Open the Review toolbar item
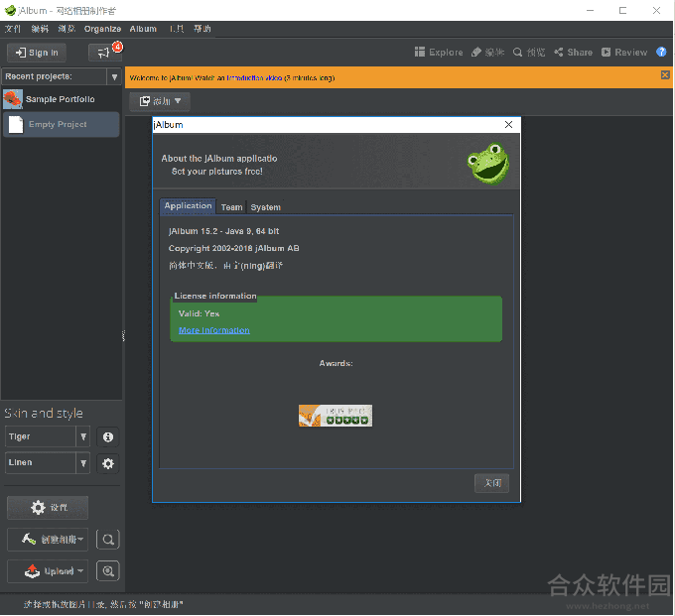Screen dimensions: 675x616 [623, 52]
